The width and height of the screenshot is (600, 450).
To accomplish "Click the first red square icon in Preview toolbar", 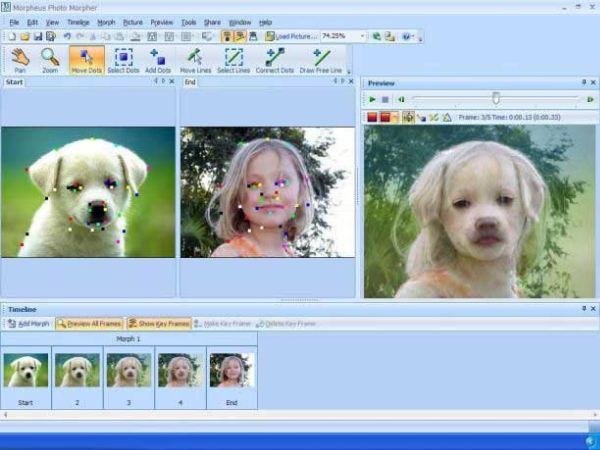I will click(372, 117).
